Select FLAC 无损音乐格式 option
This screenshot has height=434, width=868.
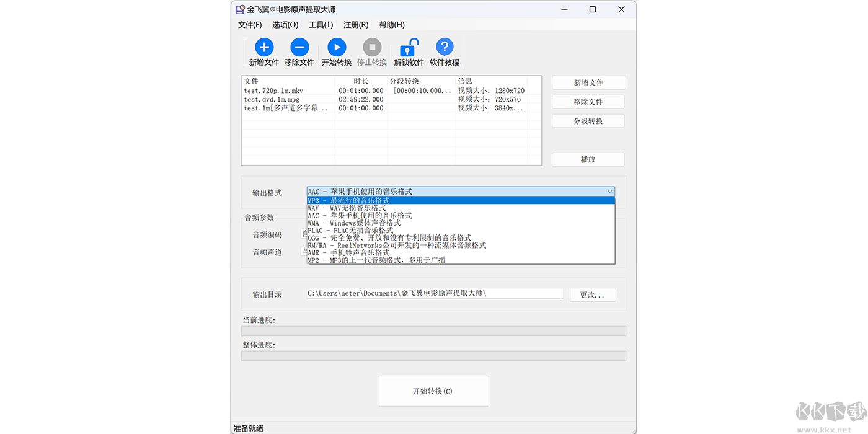click(372, 230)
